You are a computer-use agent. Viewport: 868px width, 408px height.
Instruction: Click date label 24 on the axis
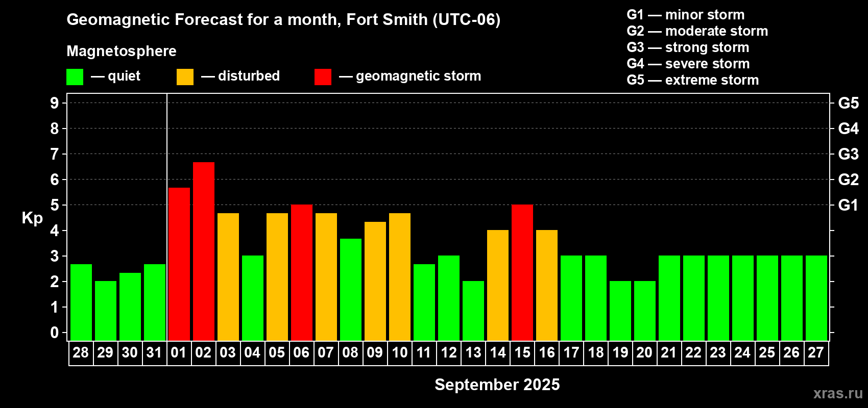pos(742,353)
